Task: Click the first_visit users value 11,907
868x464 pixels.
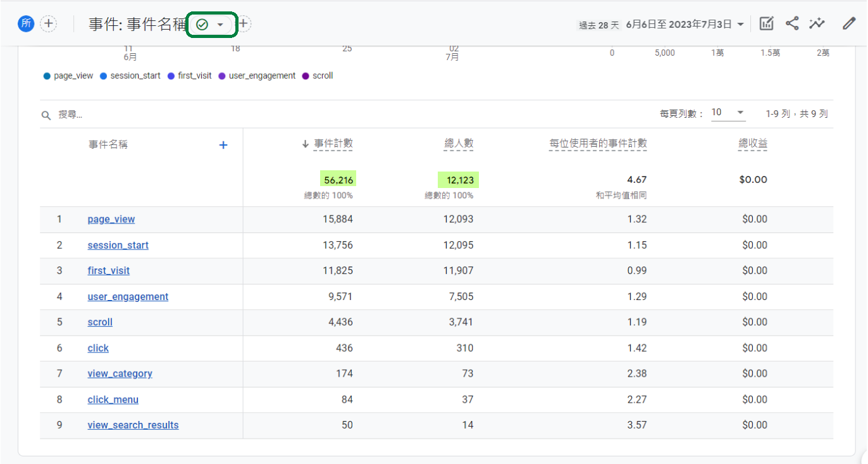Action: (459, 270)
